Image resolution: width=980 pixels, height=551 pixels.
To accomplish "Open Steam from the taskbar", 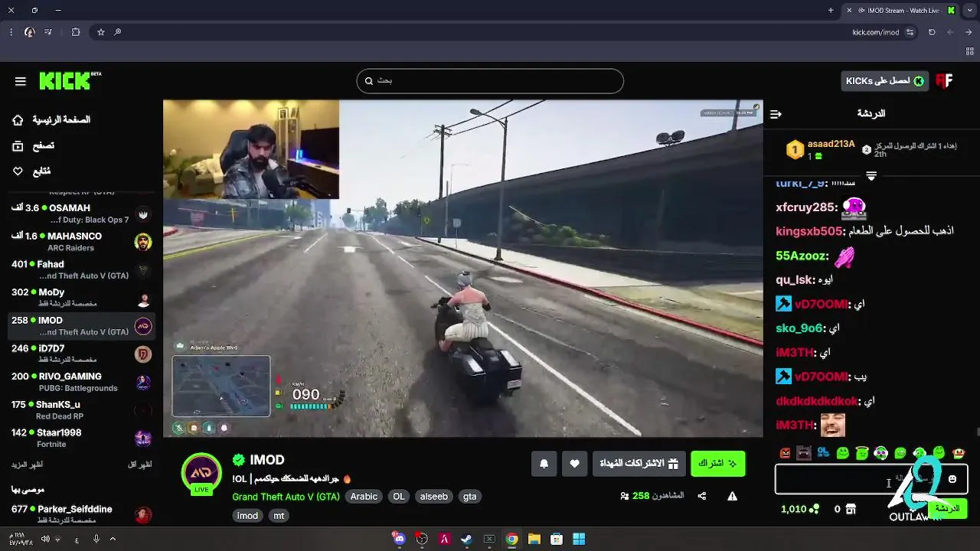I will tap(466, 539).
